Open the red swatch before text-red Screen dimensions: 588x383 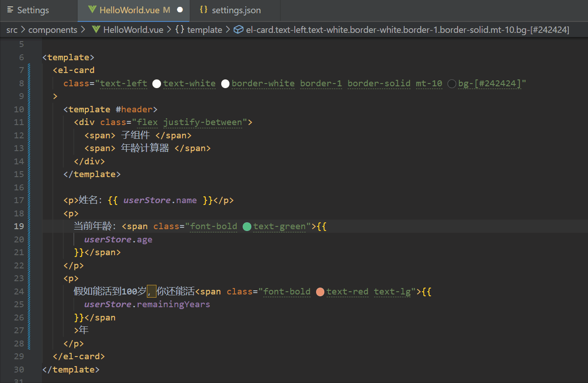coord(320,292)
